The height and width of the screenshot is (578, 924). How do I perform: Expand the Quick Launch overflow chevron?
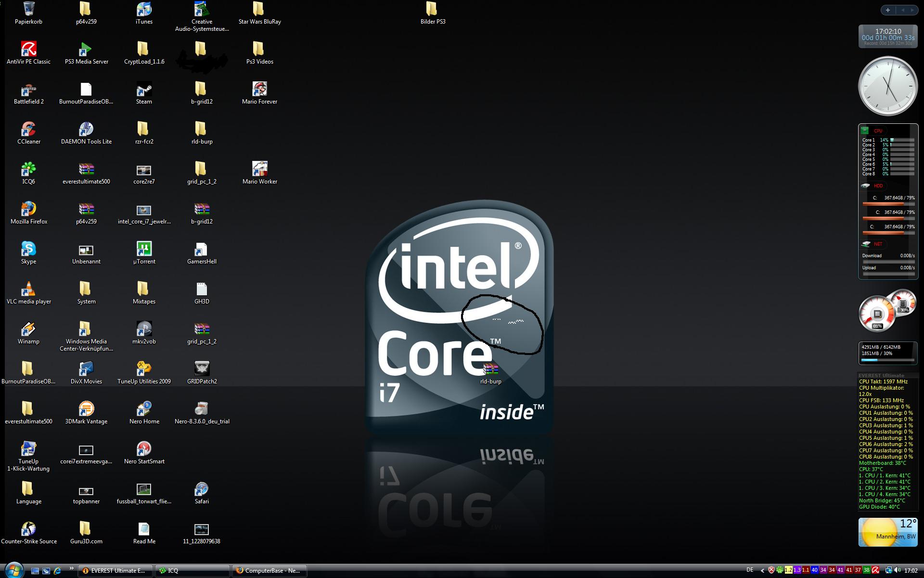pos(72,569)
